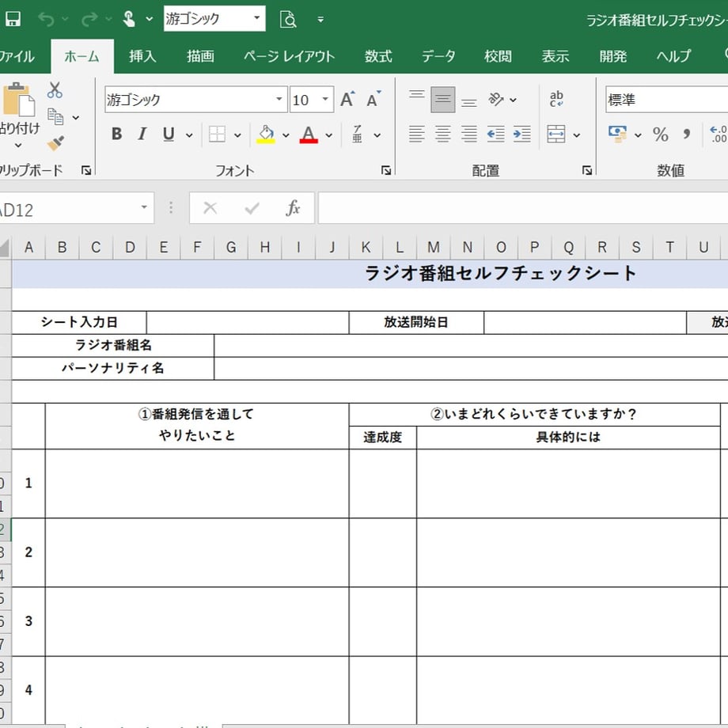Apply red font color

(x=309, y=135)
